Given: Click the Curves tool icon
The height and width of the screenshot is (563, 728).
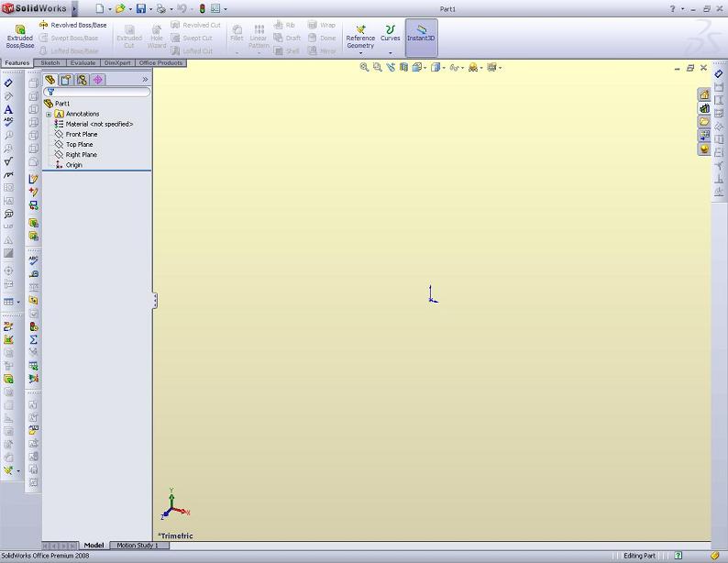Looking at the screenshot, I should tap(390, 29).
